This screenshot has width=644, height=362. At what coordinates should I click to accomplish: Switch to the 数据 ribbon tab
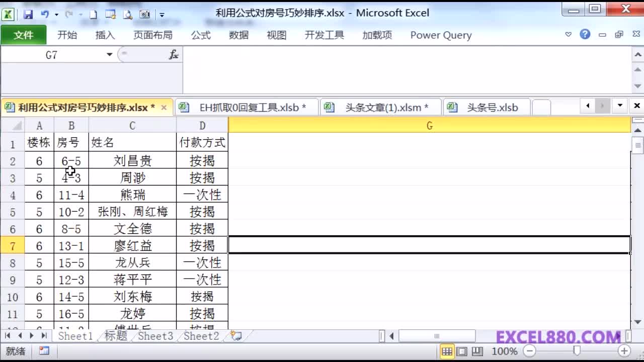238,35
